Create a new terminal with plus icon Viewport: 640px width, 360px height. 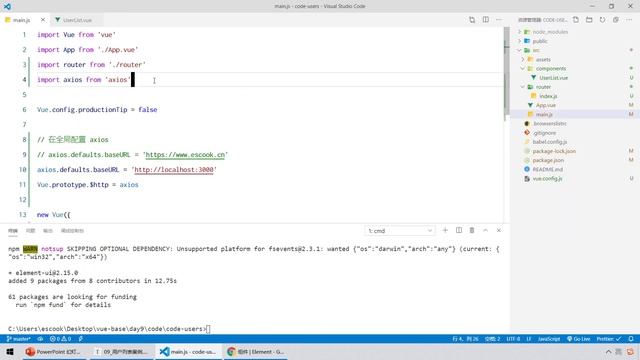coord(445,230)
